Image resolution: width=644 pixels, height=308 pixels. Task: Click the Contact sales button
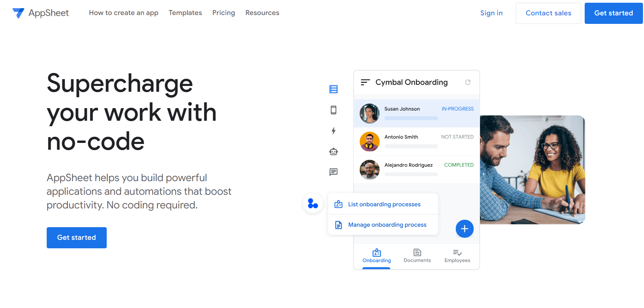click(x=548, y=13)
